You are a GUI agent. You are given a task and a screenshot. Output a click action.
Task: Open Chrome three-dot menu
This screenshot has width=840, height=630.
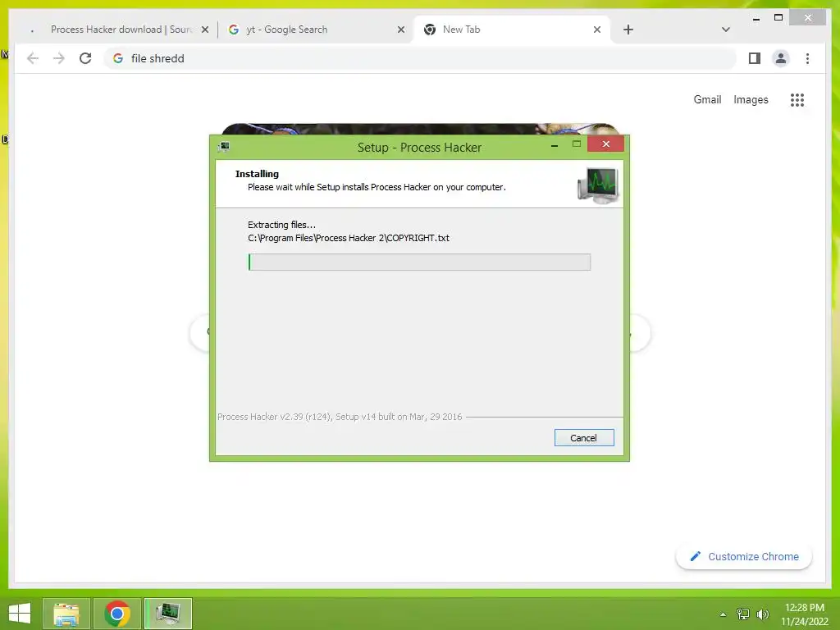(x=807, y=58)
